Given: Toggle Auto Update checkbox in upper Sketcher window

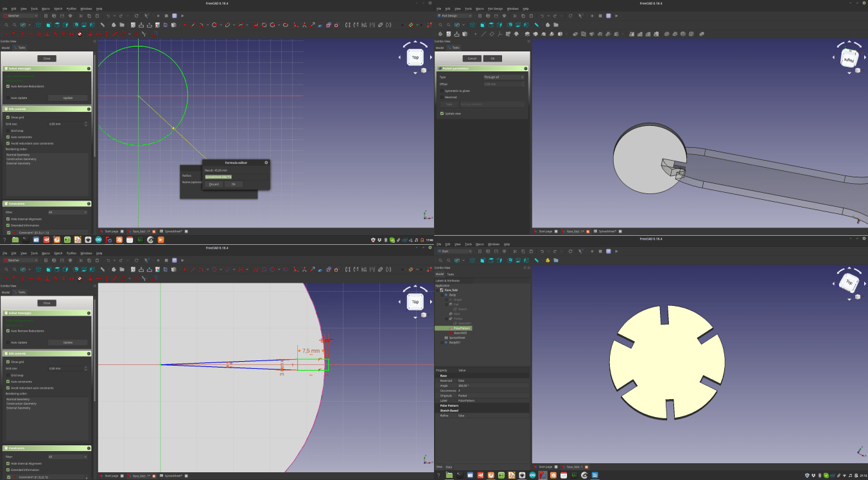Looking at the screenshot, I should tap(8, 98).
